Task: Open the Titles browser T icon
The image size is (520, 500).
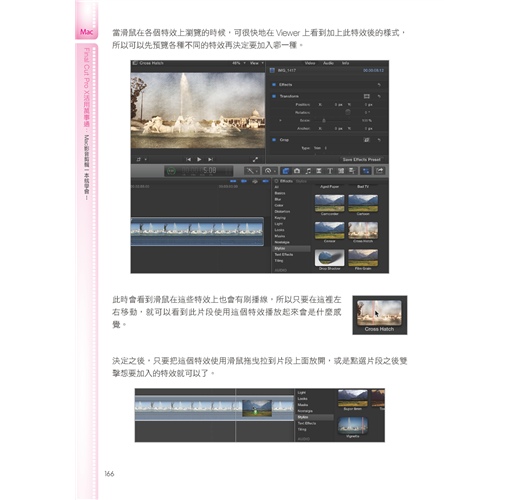Action: pyautogui.click(x=330, y=171)
